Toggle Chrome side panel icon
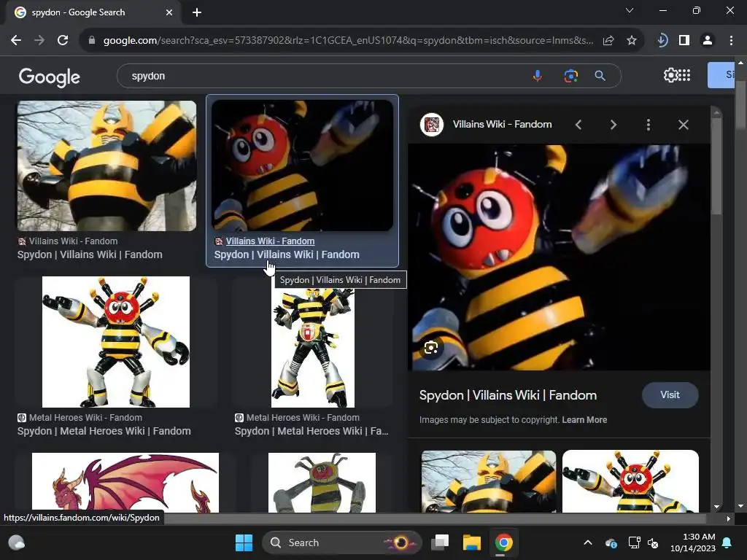The image size is (747, 560). pos(684,41)
